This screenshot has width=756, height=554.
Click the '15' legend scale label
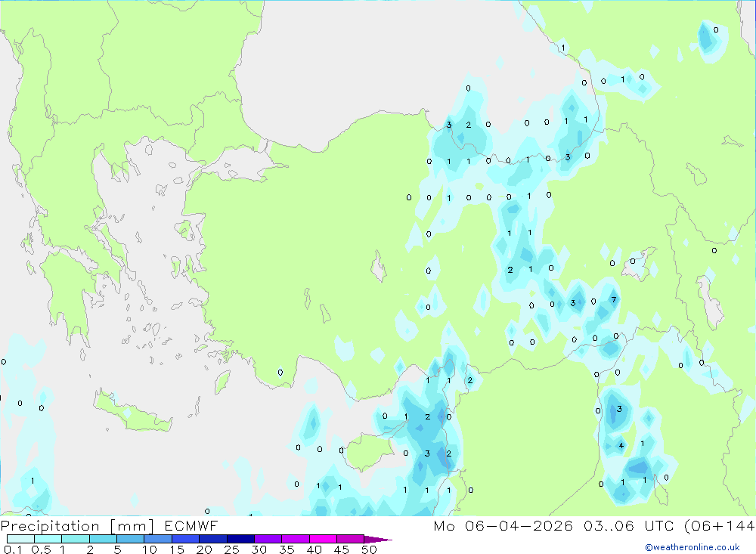click(x=177, y=549)
